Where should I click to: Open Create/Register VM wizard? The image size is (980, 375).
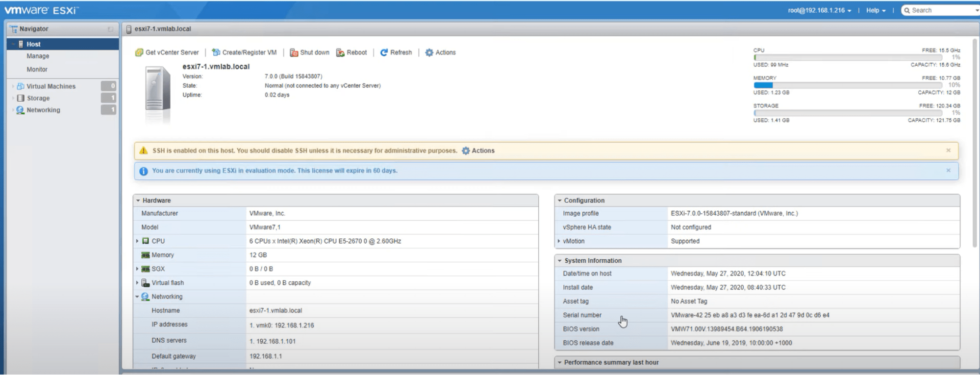[x=244, y=52]
